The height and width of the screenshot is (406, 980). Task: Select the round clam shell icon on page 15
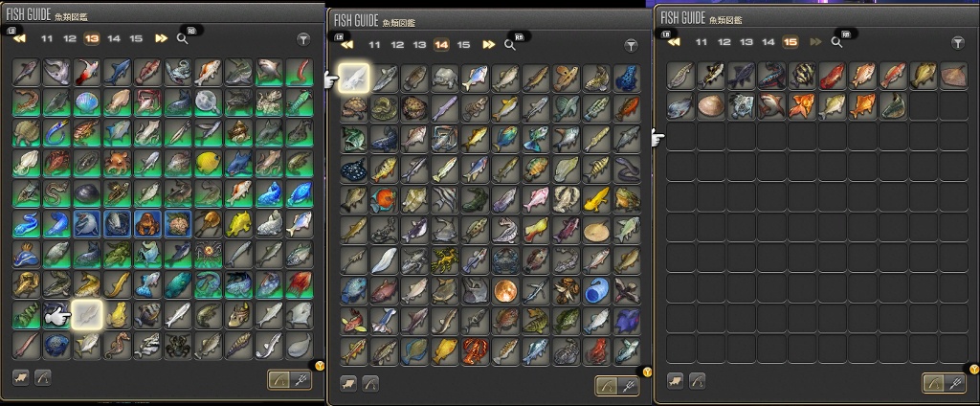(x=711, y=105)
